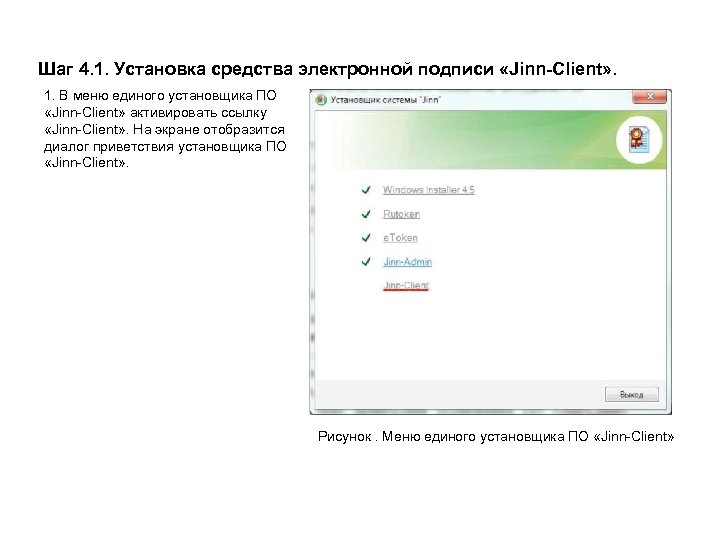Click the checkmark beside eToken
Image resolution: width=720 pixels, height=540 pixels.
[x=366, y=238]
